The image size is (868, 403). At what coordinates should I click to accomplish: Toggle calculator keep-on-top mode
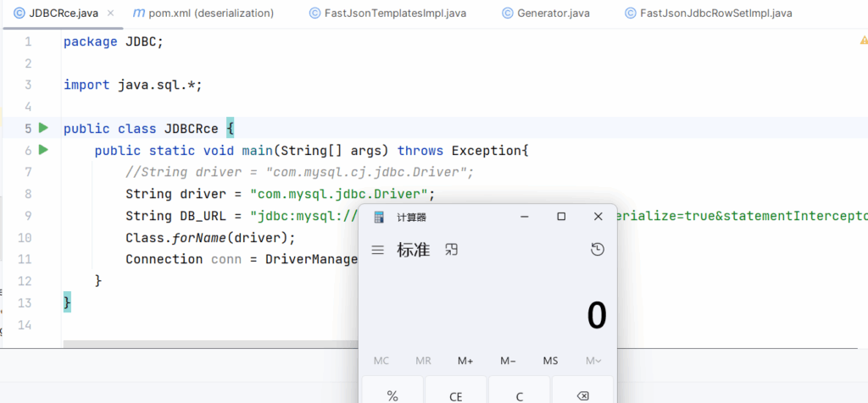452,250
